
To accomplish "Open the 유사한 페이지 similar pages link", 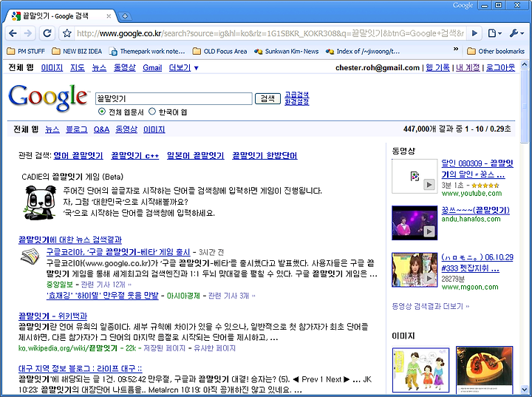I will point(214,348).
